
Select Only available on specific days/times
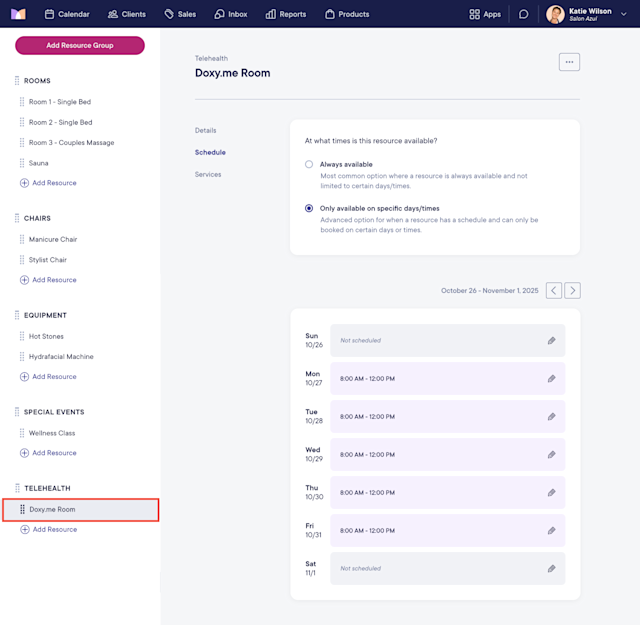309,208
